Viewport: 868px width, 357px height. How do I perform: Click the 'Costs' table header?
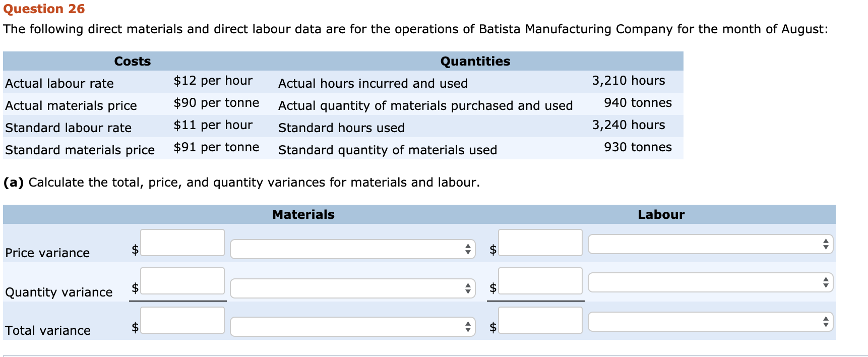(x=133, y=62)
